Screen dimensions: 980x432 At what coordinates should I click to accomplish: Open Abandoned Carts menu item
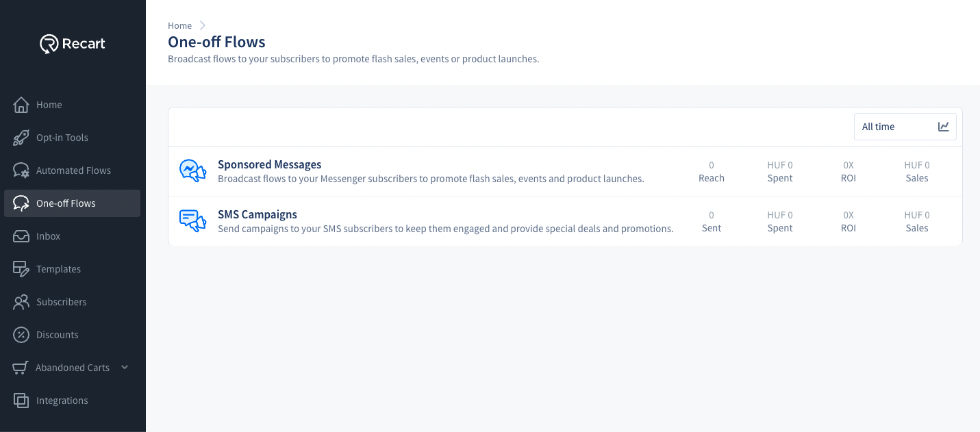pyautogui.click(x=72, y=368)
